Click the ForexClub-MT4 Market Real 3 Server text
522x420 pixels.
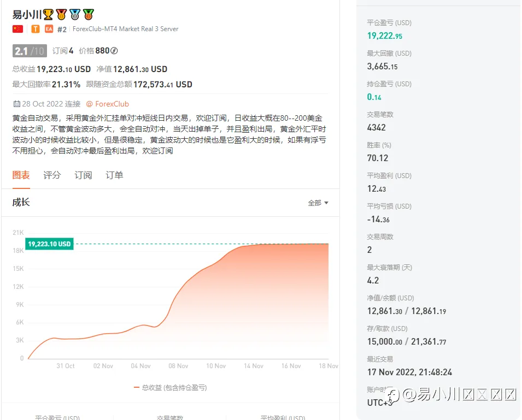coord(126,29)
